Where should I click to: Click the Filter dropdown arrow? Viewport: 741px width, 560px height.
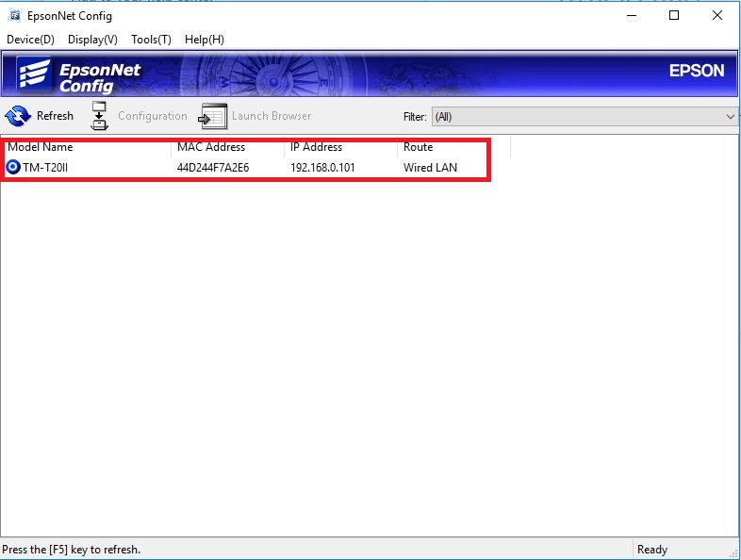730,116
